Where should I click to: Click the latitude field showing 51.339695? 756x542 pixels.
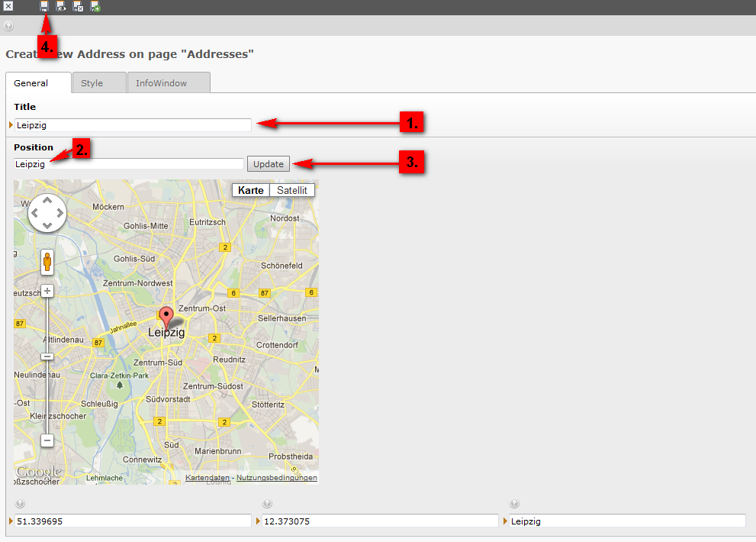[133, 521]
